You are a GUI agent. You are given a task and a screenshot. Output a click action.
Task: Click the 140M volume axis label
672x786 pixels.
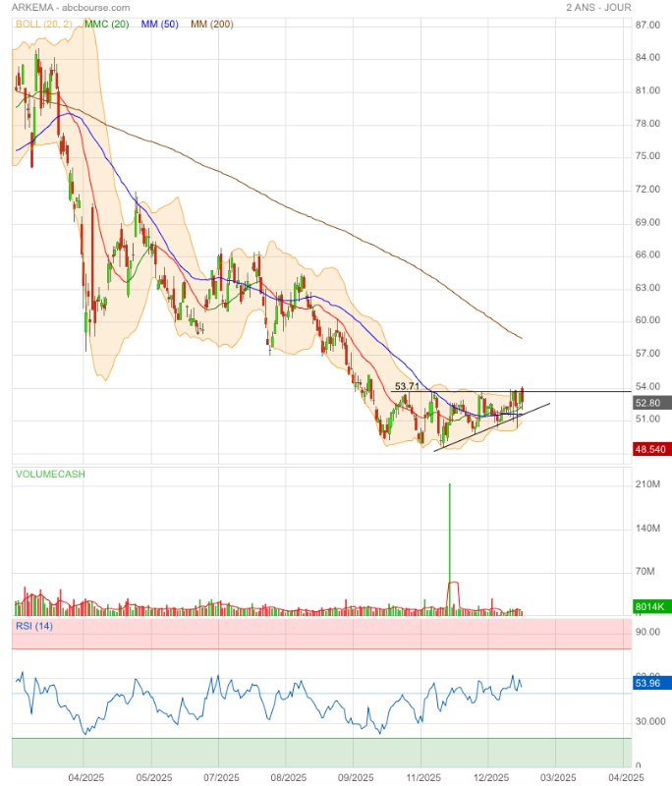pyautogui.click(x=647, y=528)
